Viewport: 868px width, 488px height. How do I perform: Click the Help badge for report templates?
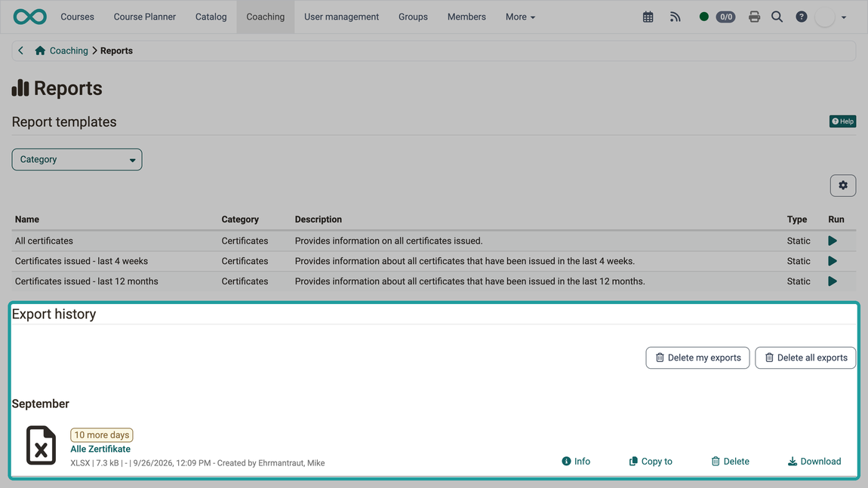(x=842, y=121)
